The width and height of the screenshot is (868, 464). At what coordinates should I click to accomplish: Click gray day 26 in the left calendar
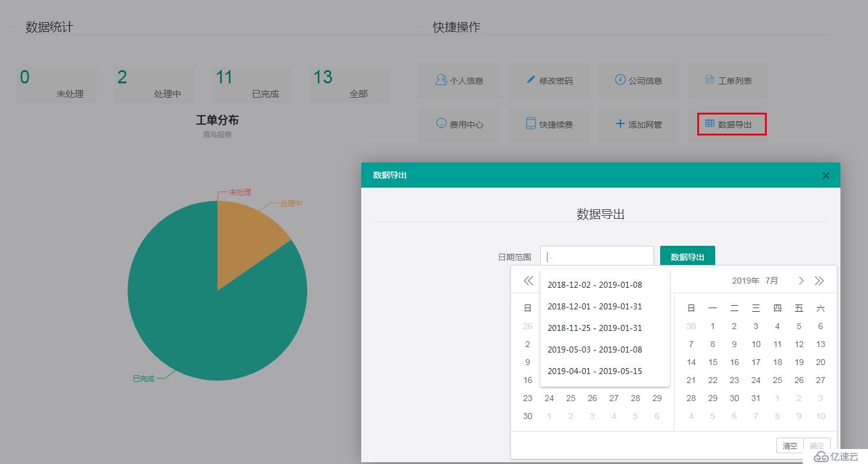(x=528, y=326)
